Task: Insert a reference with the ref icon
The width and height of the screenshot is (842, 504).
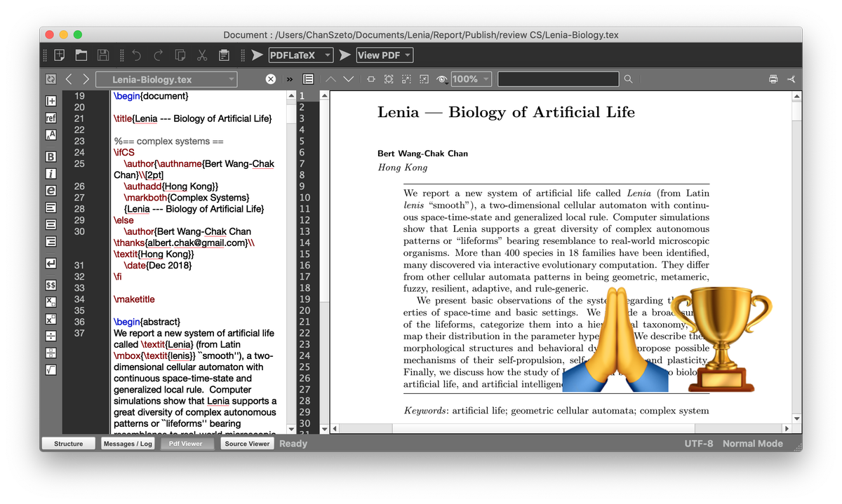Action: [51, 118]
